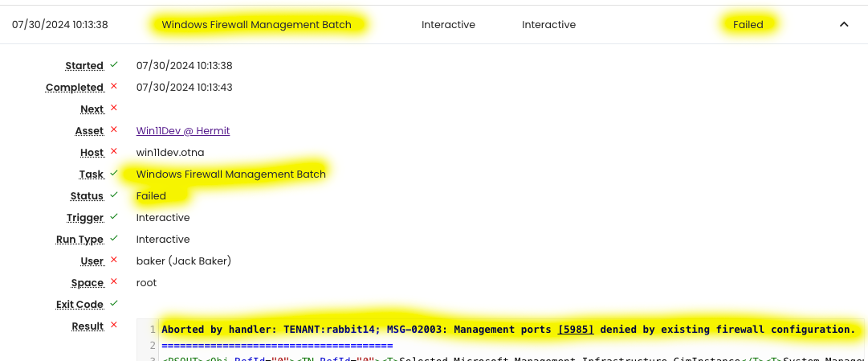Click the 5985 port link in result
This screenshot has width=868, height=361.
click(576, 330)
